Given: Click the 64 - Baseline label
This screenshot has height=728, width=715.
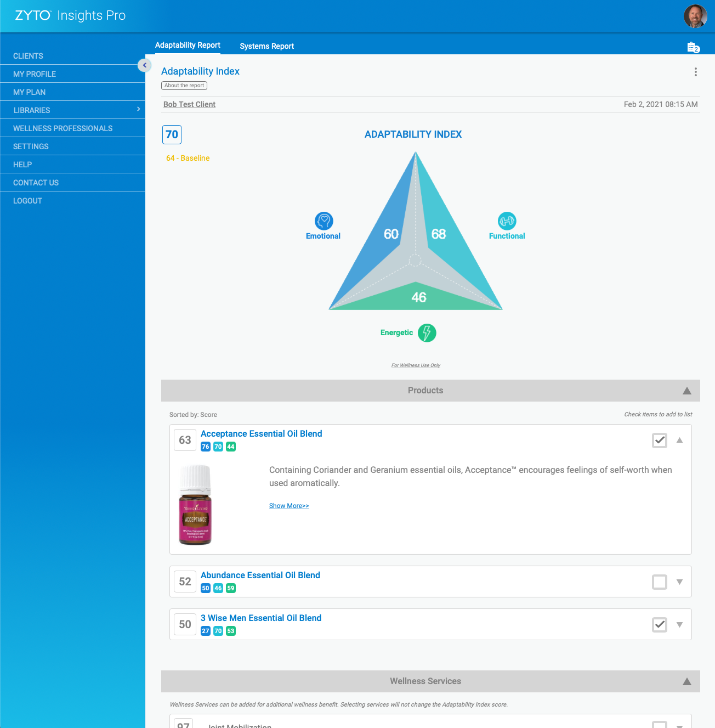Looking at the screenshot, I should point(188,158).
